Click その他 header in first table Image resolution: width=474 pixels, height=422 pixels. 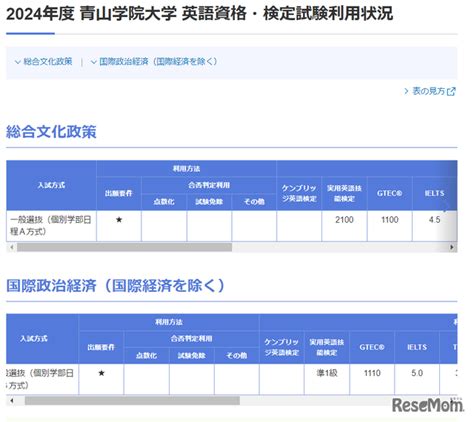point(254,202)
